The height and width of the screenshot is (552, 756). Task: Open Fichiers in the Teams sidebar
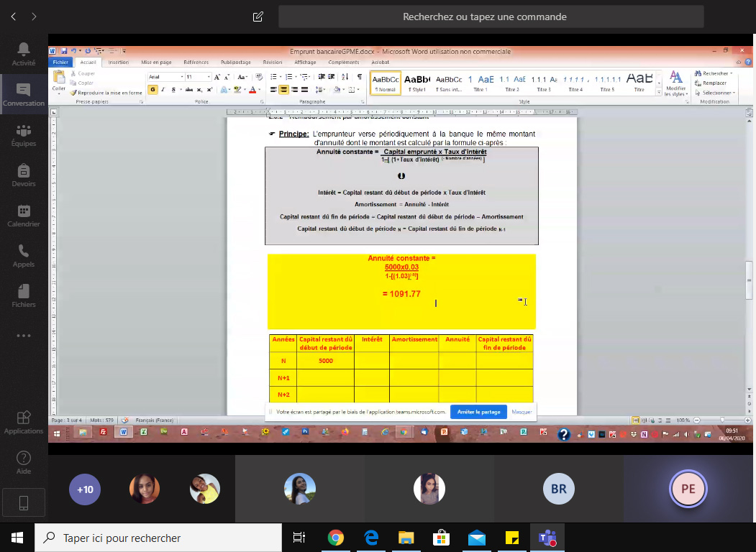pyautogui.click(x=24, y=295)
